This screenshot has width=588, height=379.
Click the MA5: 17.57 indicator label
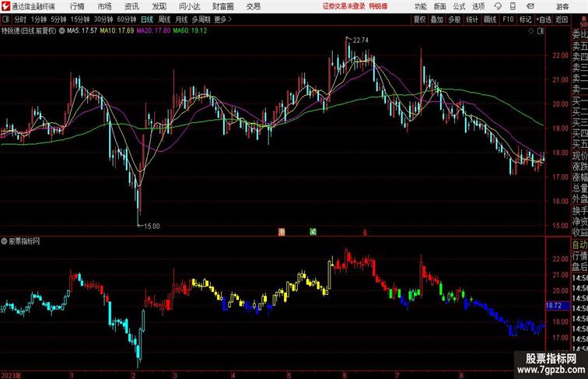[x=82, y=31]
